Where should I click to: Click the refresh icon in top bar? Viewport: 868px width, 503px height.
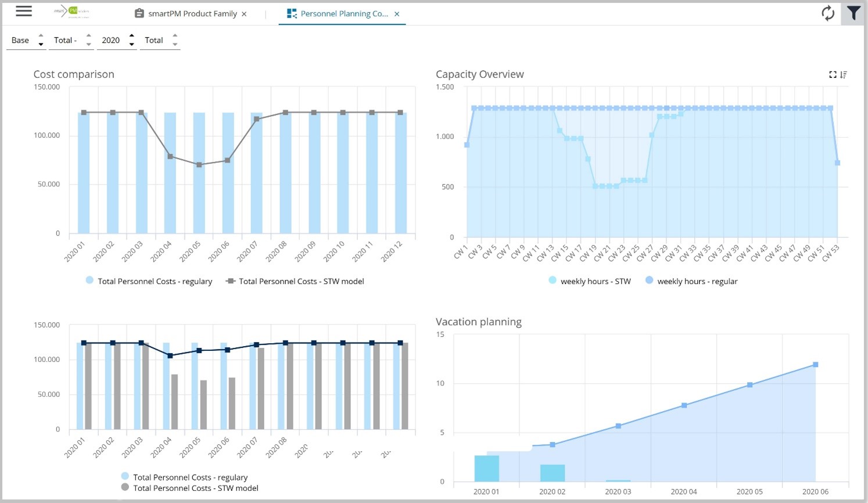pos(828,13)
